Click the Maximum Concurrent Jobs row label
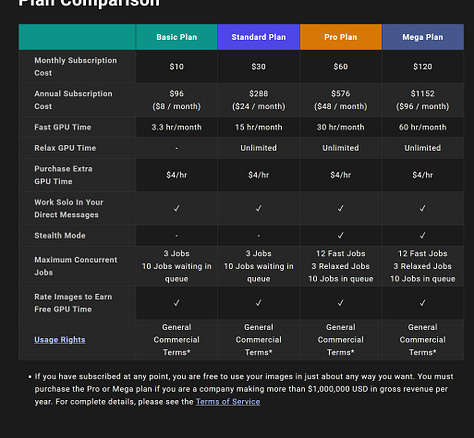The width and height of the screenshot is (474, 438). click(76, 266)
